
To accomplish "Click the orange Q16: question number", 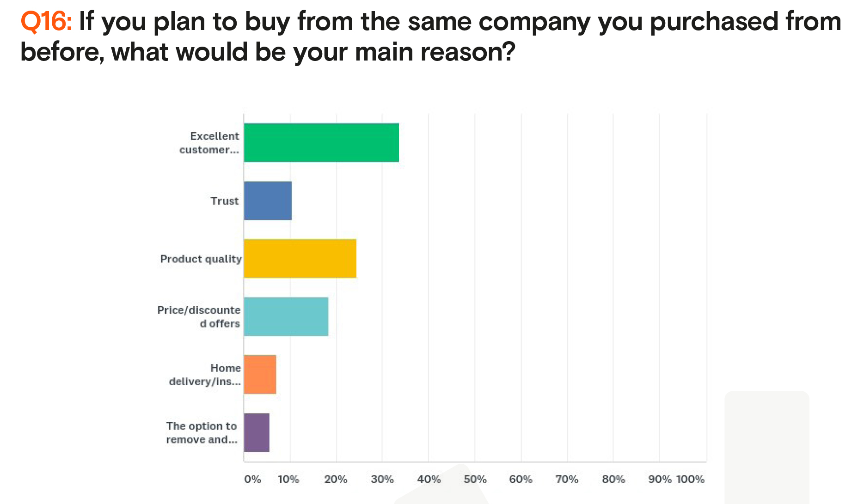I will pos(46,21).
